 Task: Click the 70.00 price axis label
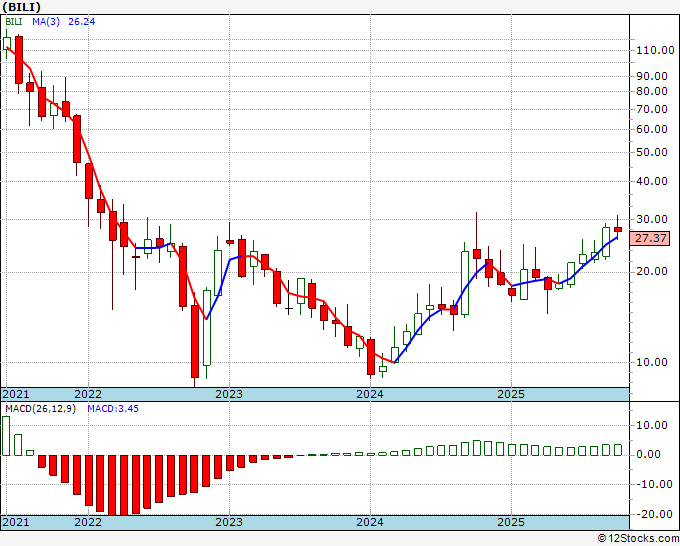[x=651, y=109]
